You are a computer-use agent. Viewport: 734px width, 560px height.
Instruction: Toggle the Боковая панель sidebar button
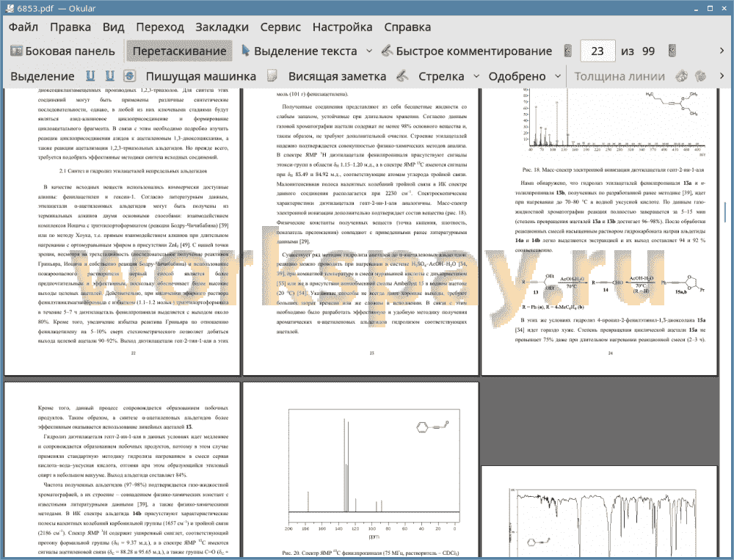pos(62,51)
